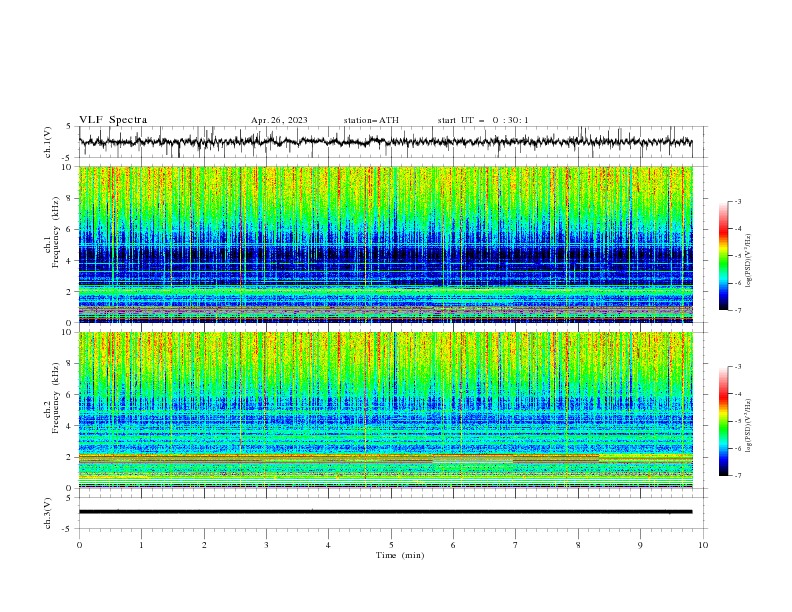Click the "station=ATH" header label

click(x=371, y=120)
